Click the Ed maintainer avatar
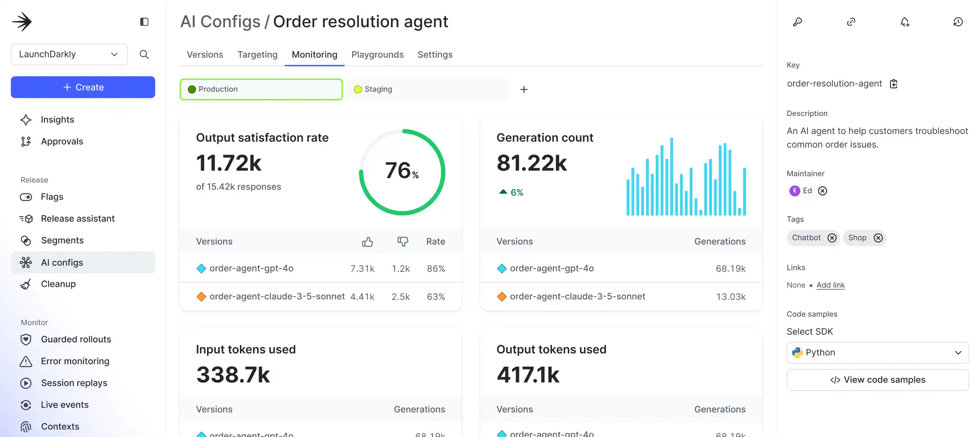980x437 pixels. point(794,191)
